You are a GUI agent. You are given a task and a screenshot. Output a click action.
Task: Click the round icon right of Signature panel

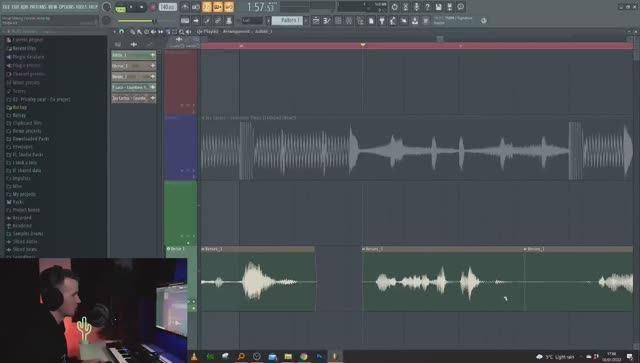tap(484, 20)
